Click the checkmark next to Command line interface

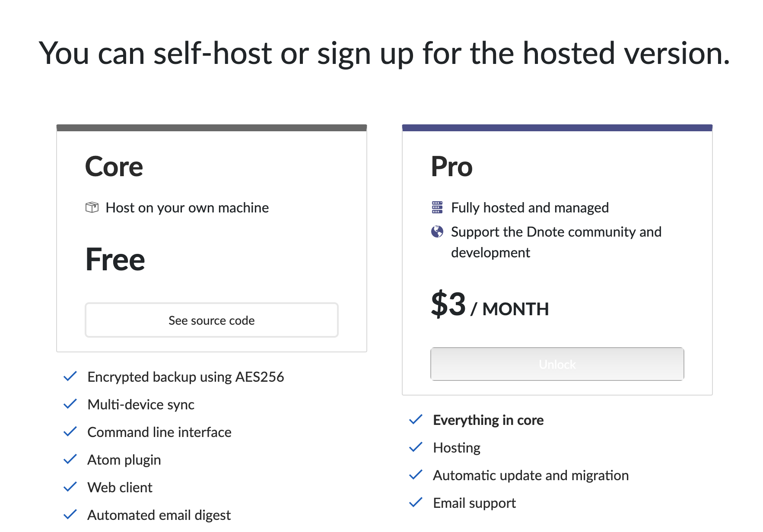70,431
